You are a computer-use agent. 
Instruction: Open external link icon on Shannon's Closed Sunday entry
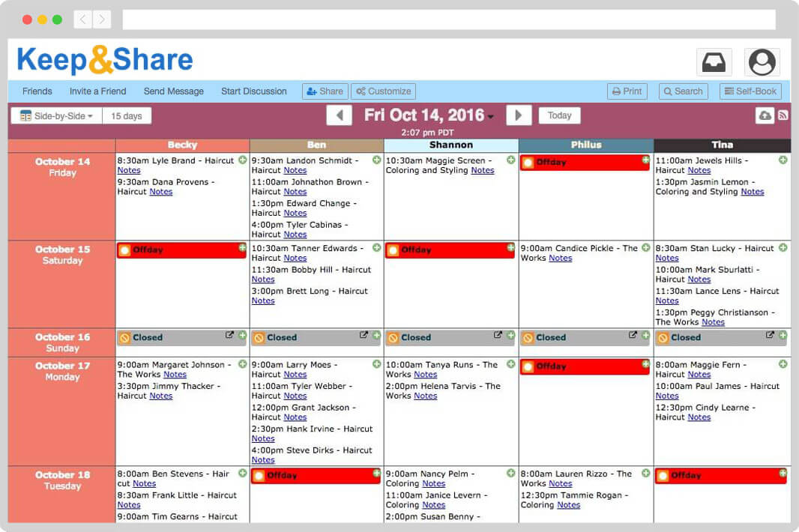click(x=498, y=336)
